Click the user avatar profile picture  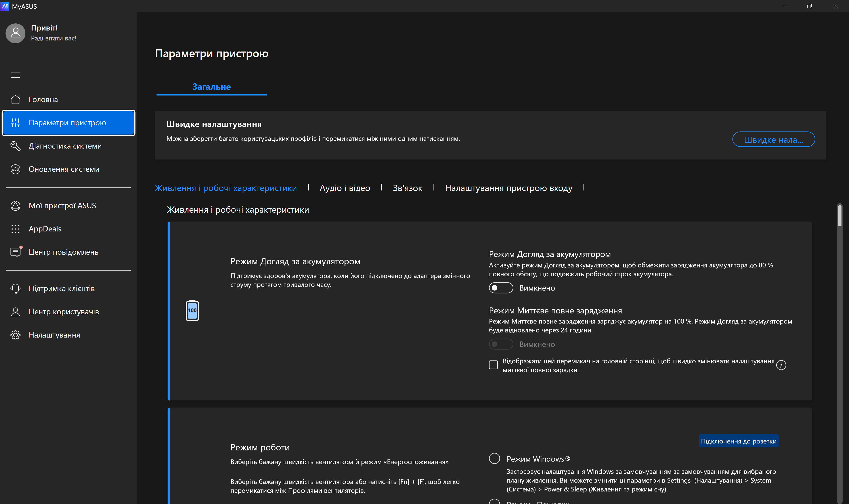coord(16,33)
